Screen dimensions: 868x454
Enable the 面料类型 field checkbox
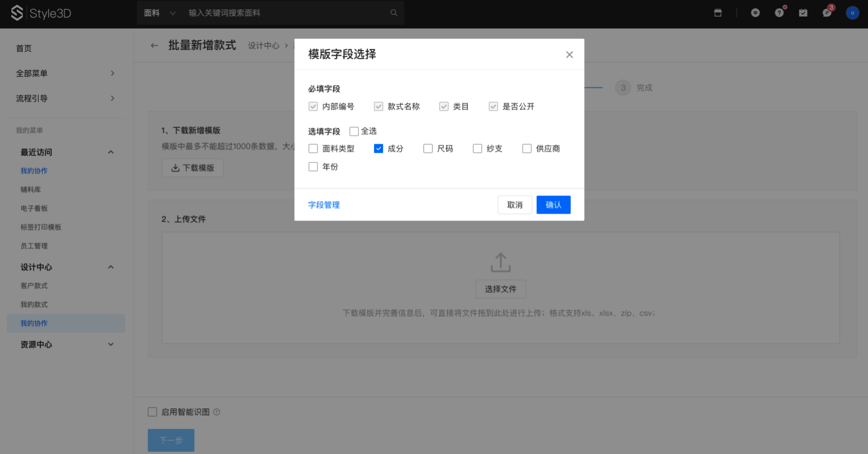(313, 149)
